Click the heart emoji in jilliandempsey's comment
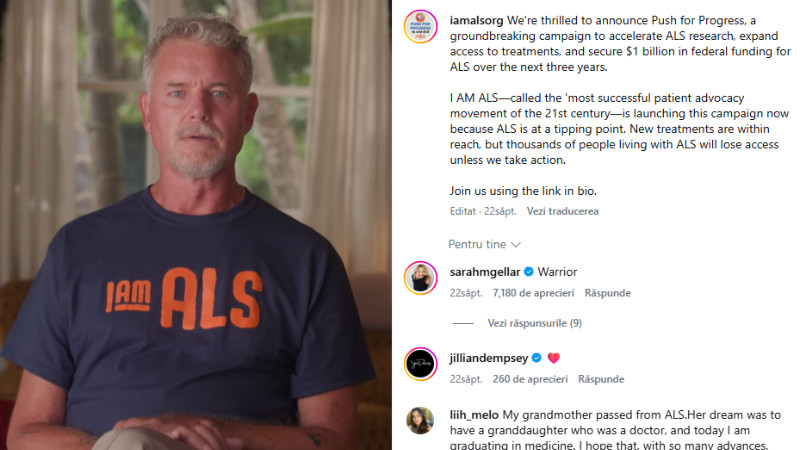 554,358
